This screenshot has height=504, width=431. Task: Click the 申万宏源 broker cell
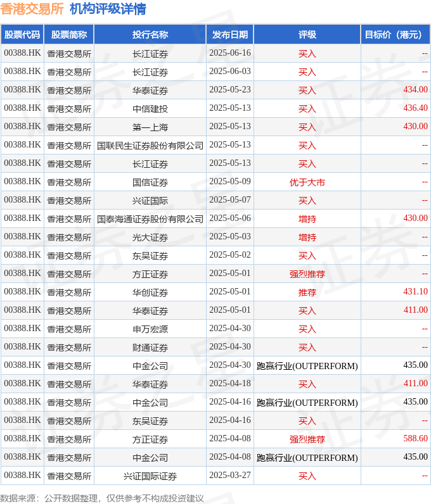[x=150, y=329]
